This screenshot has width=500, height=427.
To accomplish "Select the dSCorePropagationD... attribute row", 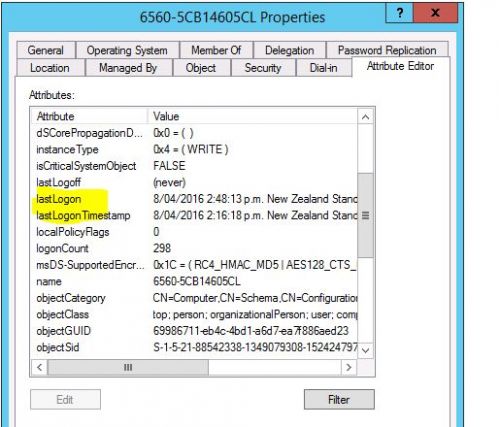I will [x=195, y=133].
